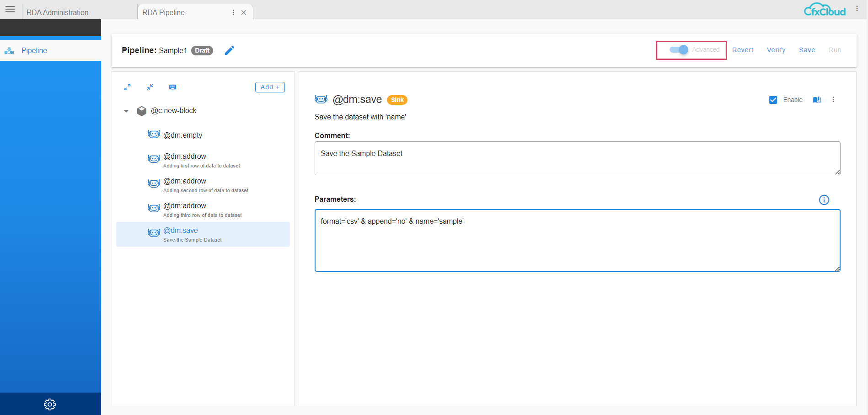Image resolution: width=868 pixels, height=415 pixels.
Task: Click the keyboard icon in tree toolbar
Action: 172,87
